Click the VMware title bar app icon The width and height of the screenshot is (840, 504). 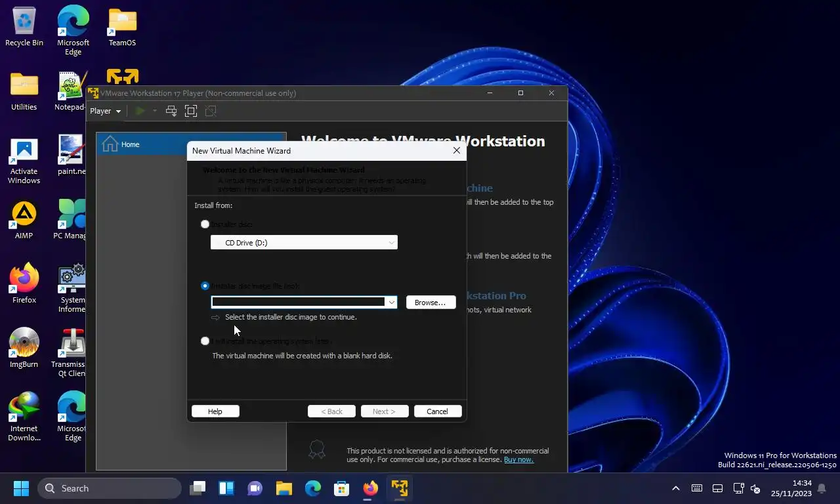pos(93,93)
